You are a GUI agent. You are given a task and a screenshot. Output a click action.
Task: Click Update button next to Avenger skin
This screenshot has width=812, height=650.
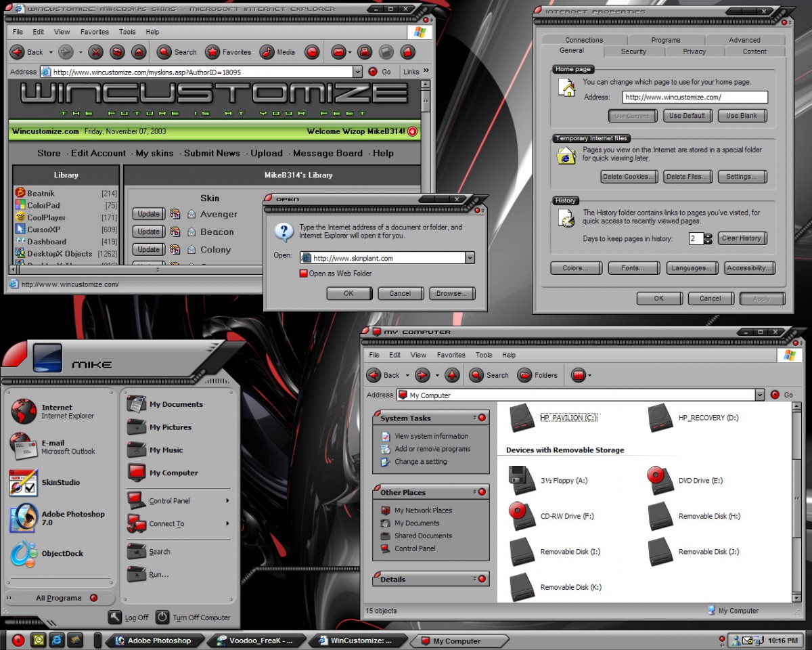pos(148,214)
